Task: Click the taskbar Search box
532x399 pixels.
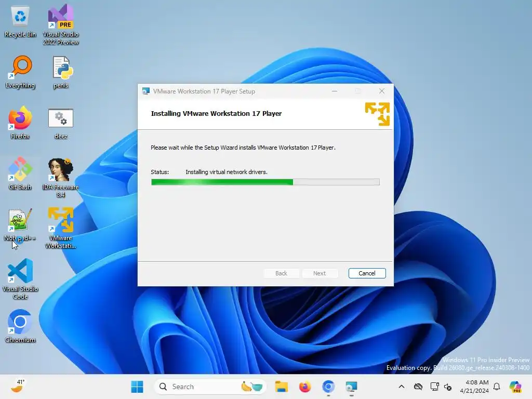Action: [x=209, y=387]
